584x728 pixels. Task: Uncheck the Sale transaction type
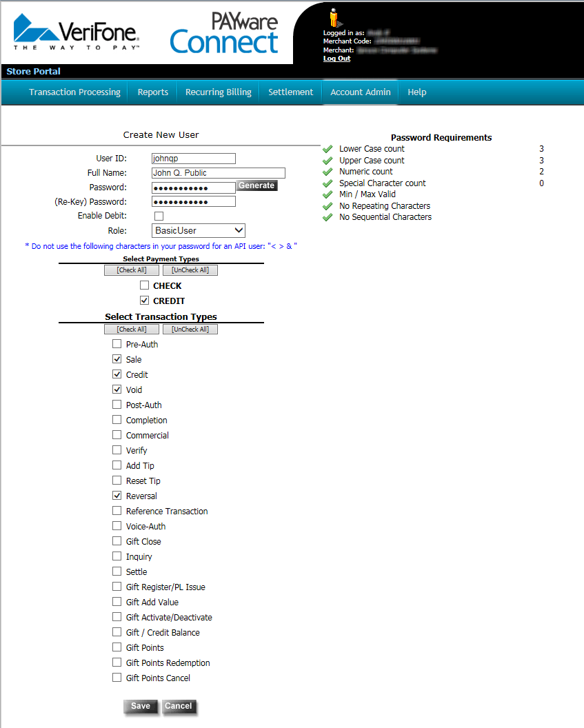pos(117,359)
